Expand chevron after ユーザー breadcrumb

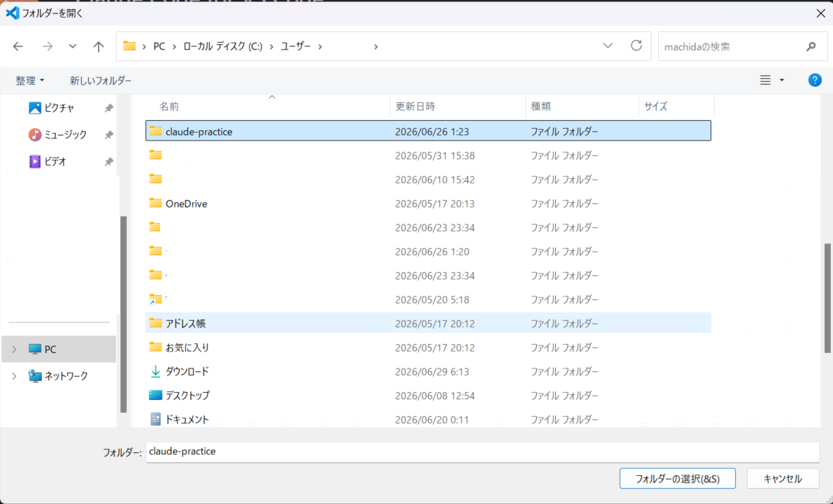[320, 47]
